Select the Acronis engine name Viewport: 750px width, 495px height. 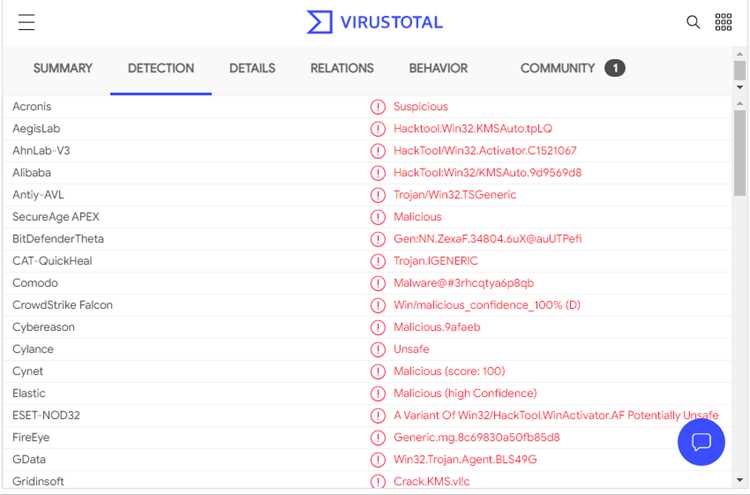(x=32, y=107)
